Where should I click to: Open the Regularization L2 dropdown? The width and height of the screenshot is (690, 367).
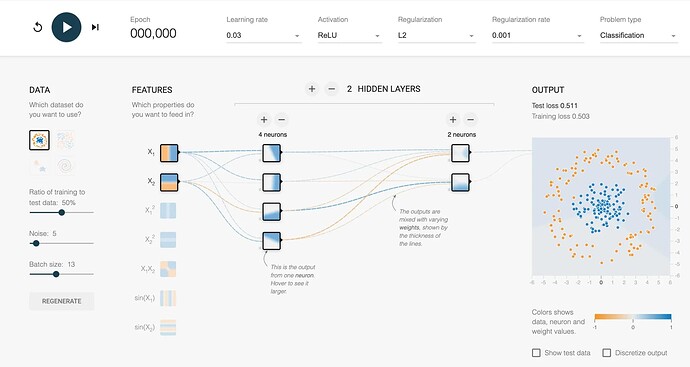point(437,35)
